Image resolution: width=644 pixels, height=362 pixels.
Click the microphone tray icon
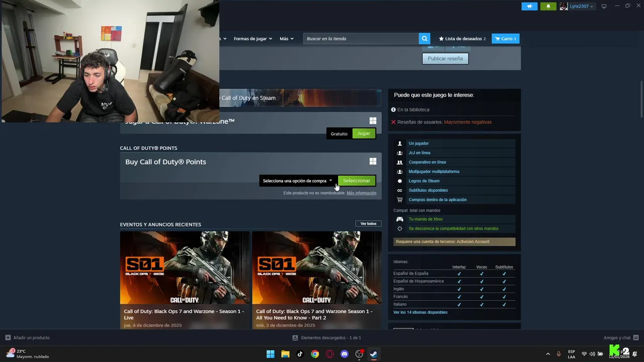[558, 354]
